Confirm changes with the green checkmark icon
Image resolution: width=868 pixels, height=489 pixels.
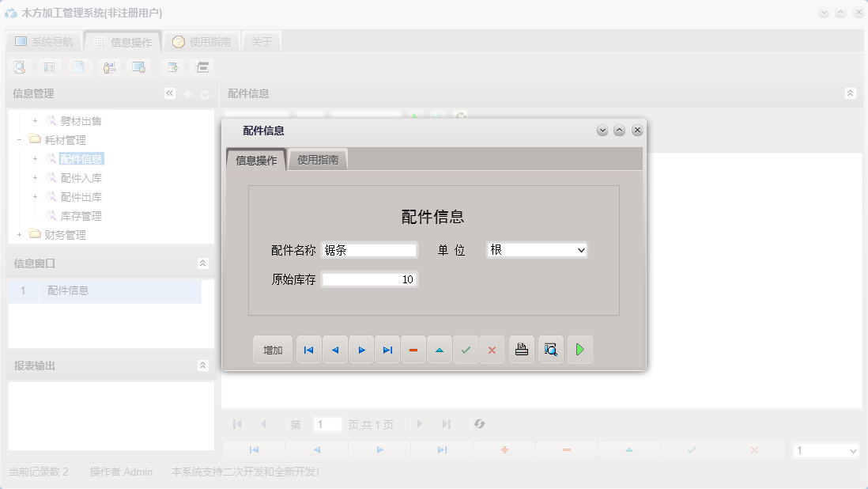pyautogui.click(x=466, y=349)
